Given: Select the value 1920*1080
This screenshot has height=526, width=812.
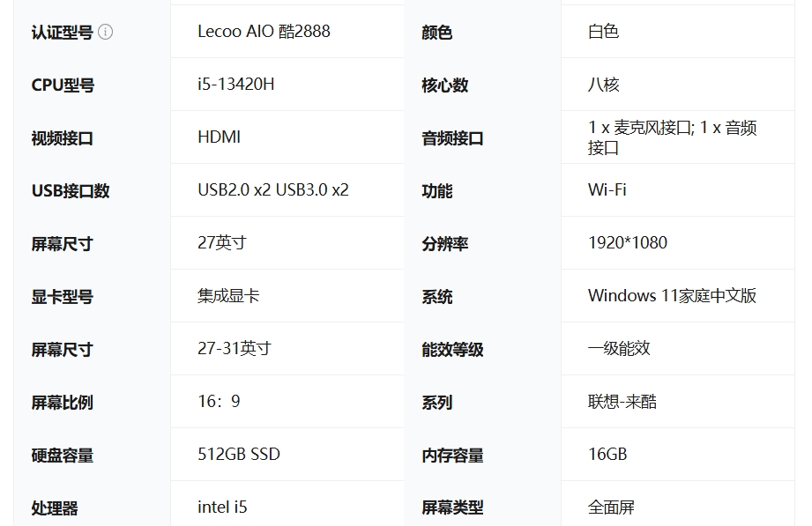Looking at the screenshot, I should coord(628,242).
